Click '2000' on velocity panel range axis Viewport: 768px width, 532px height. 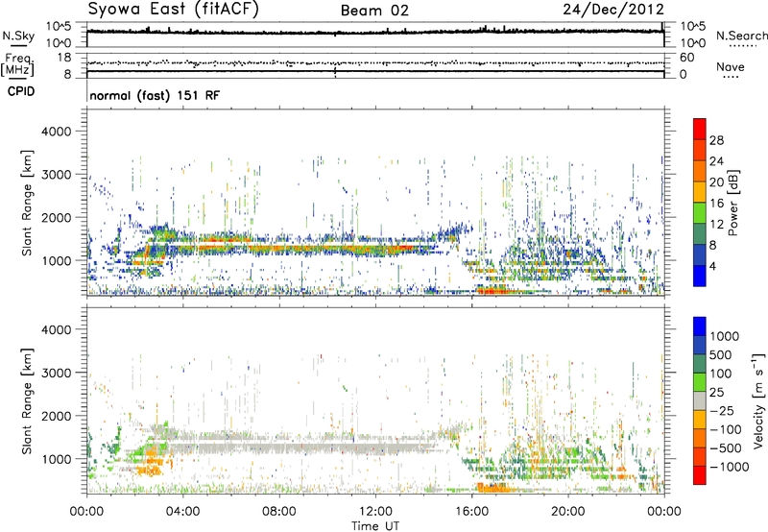point(57,416)
